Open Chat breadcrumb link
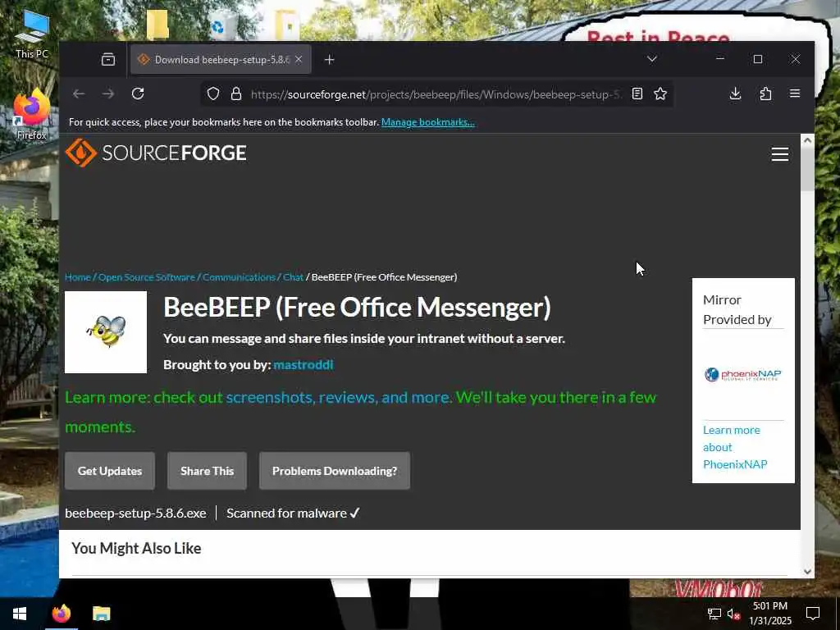The height and width of the screenshot is (630, 840). [x=293, y=277]
